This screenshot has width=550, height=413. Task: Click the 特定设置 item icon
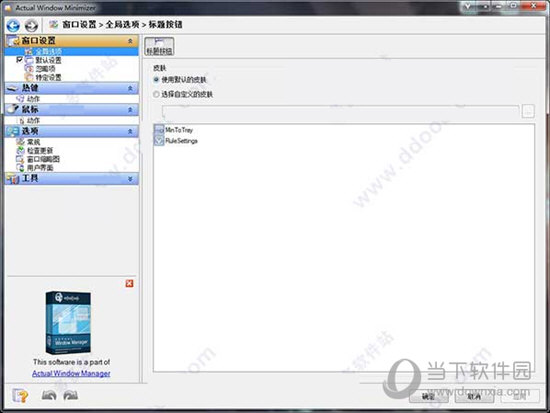[29, 77]
